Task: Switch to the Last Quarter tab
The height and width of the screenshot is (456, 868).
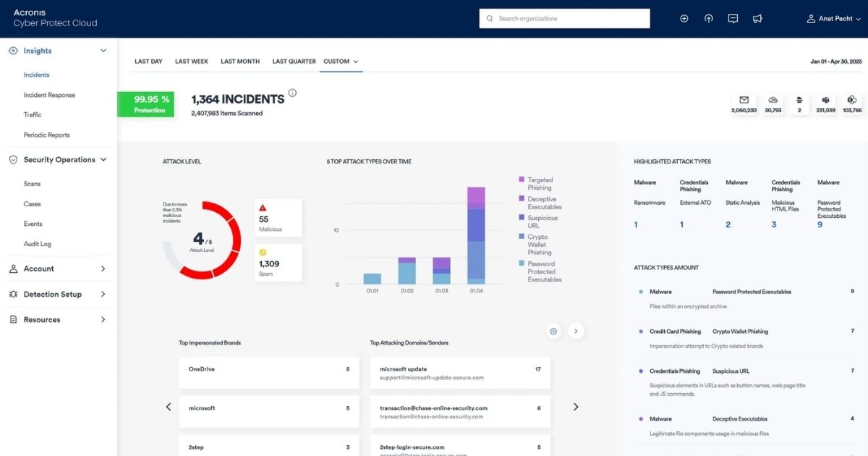Action: coord(294,62)
